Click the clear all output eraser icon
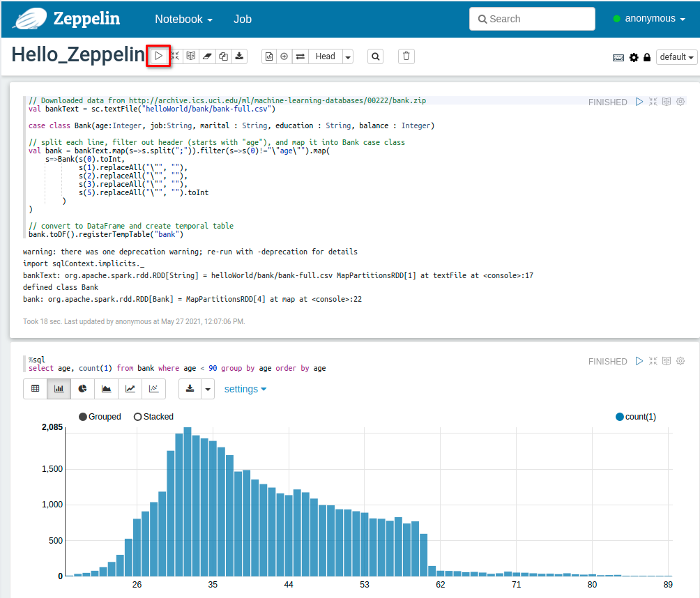The height and width of the screenshot is (598, 700). coord(207,56)
